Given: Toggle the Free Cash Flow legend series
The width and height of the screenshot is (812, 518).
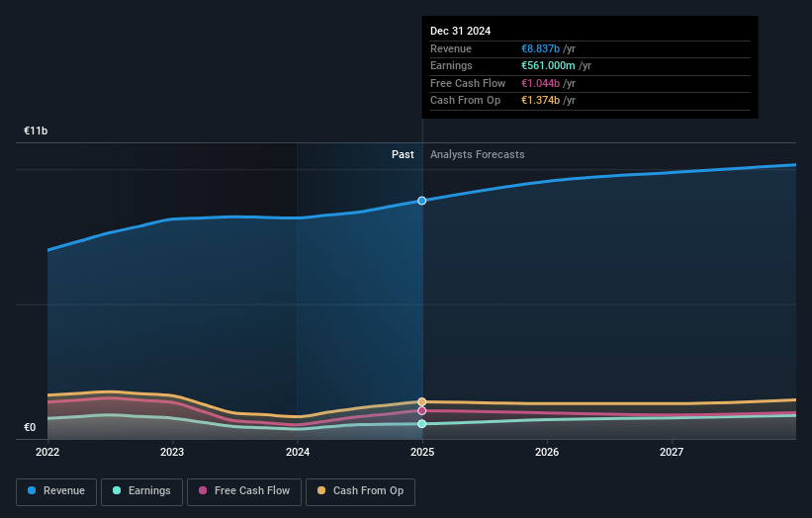Looking at the screenshot, I should pyautogui.click(x=244, y=491).
